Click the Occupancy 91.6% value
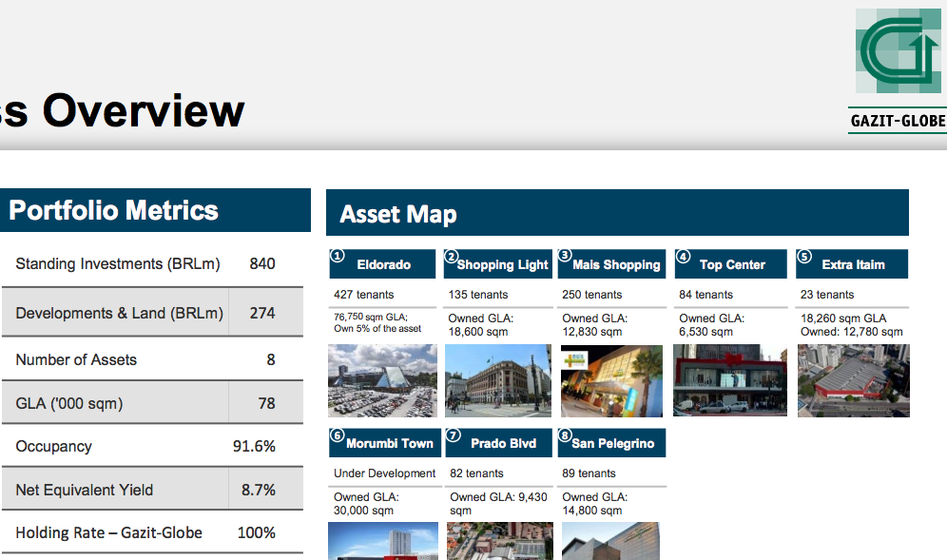Screen dimensions: 947x560 [x=254, y=446]
